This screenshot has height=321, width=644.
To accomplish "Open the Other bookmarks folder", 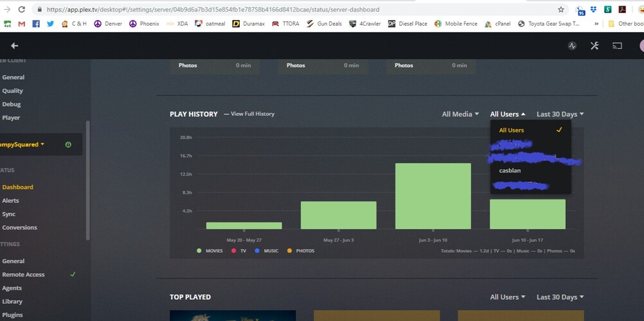I will [626, 24].
